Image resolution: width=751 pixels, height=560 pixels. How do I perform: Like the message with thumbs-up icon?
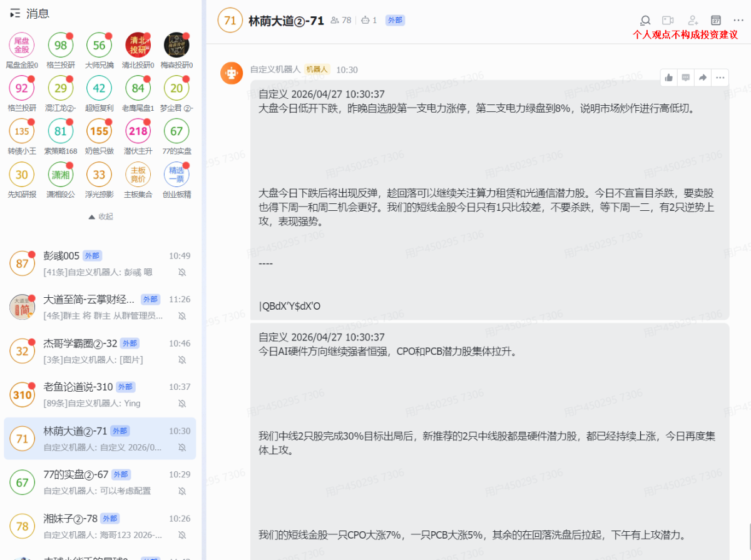[x=669, y=78]
